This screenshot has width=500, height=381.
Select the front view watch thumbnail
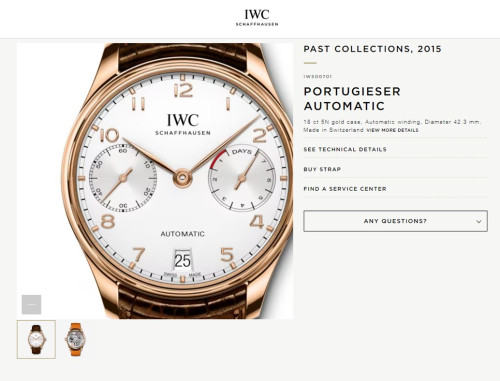[x=36, y=339]
